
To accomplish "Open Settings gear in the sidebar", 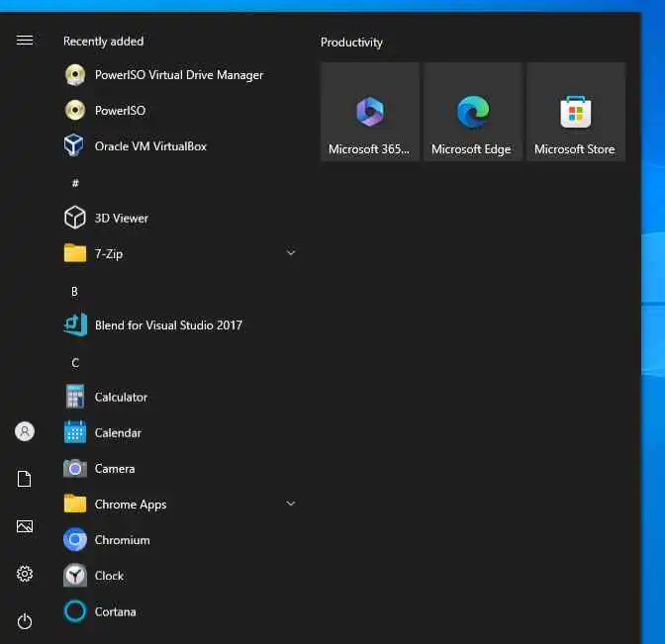I will point(25,574).
